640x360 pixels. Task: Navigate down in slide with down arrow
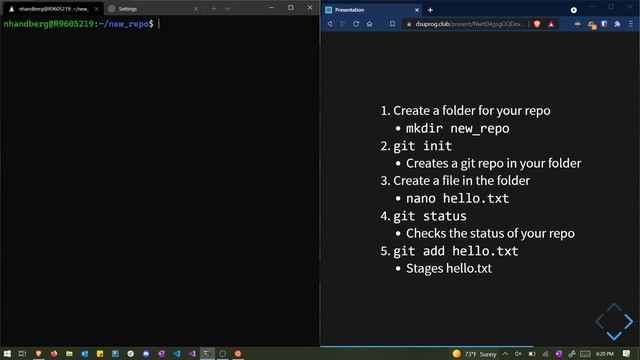[x=613, y=336]
